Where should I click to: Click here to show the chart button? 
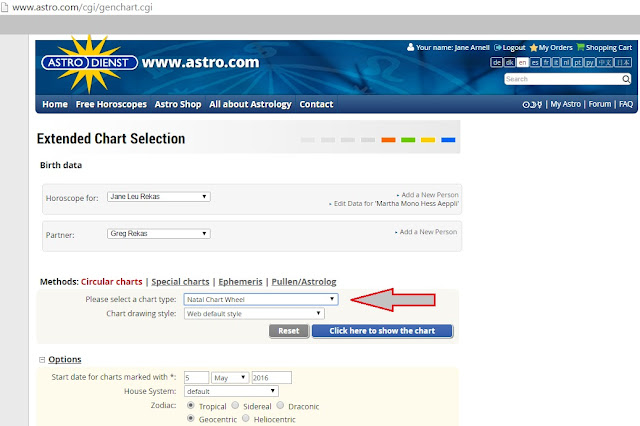[x=382, y=331]
